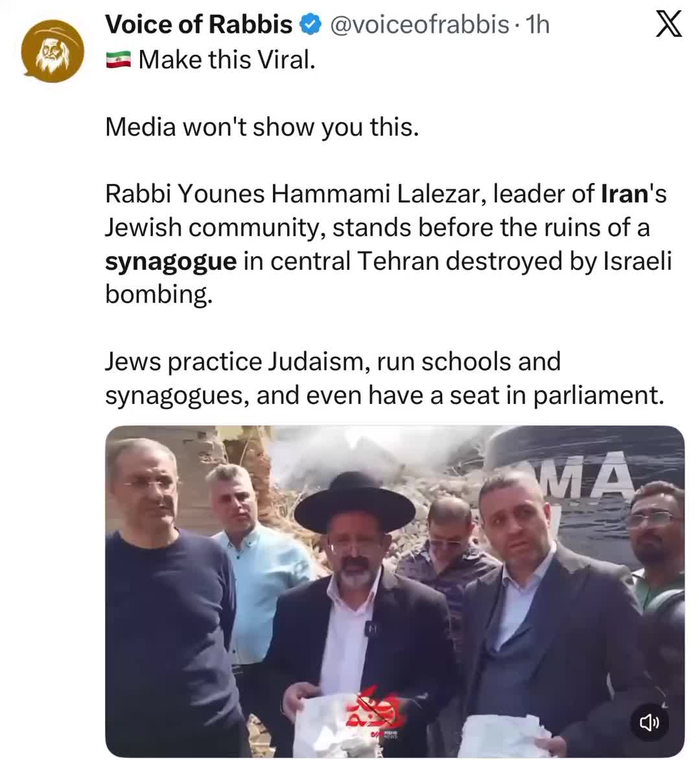Click the line Make this Viral.
Image resolution: width=700 pixels, height=760 pixels.
227,60
